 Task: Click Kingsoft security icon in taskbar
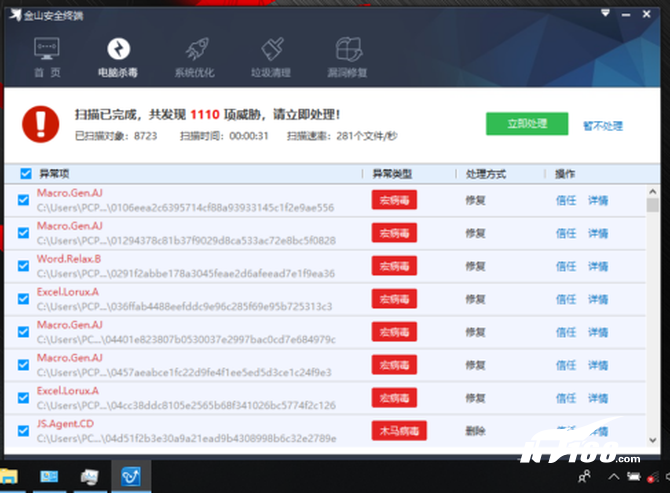129,475
